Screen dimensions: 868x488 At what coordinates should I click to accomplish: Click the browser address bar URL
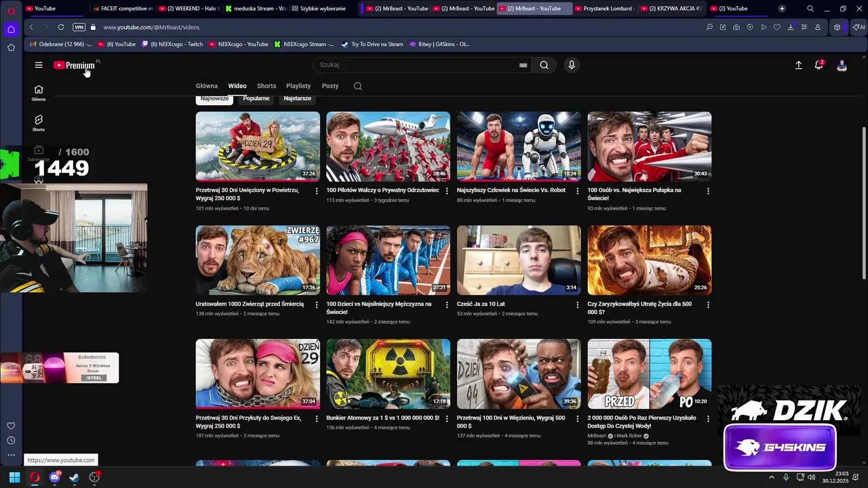[x=151, y=27]
